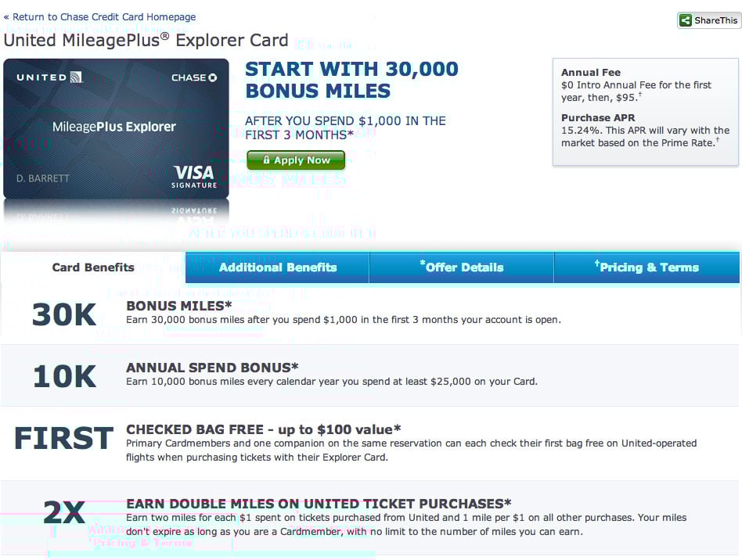
Task: Open the Card Benefits tab
Action: 93,267
